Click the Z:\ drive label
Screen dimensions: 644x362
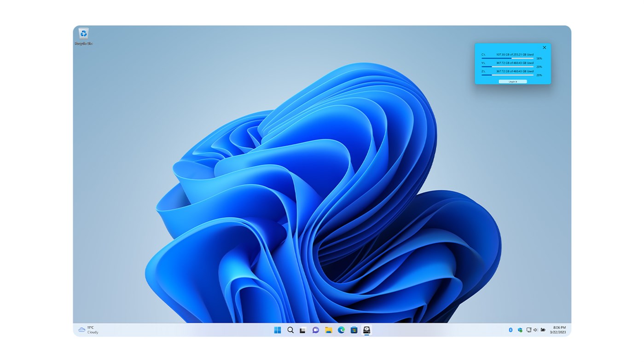point(483,71)
